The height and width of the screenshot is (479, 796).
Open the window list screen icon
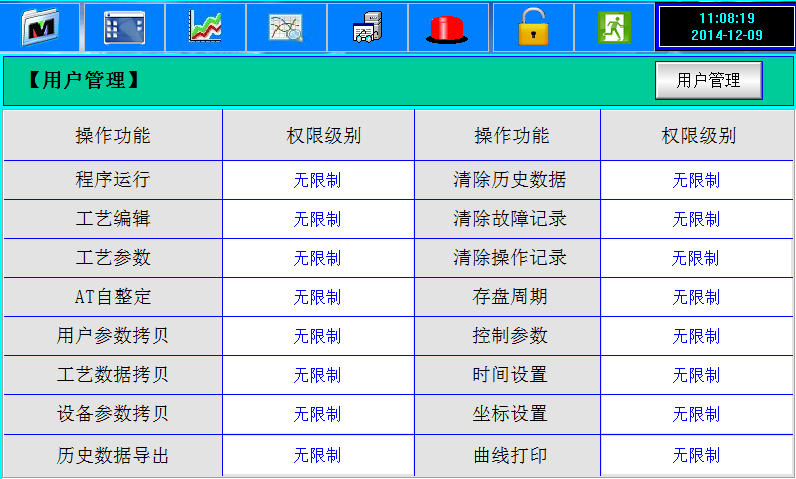click(x=124, y=27)
